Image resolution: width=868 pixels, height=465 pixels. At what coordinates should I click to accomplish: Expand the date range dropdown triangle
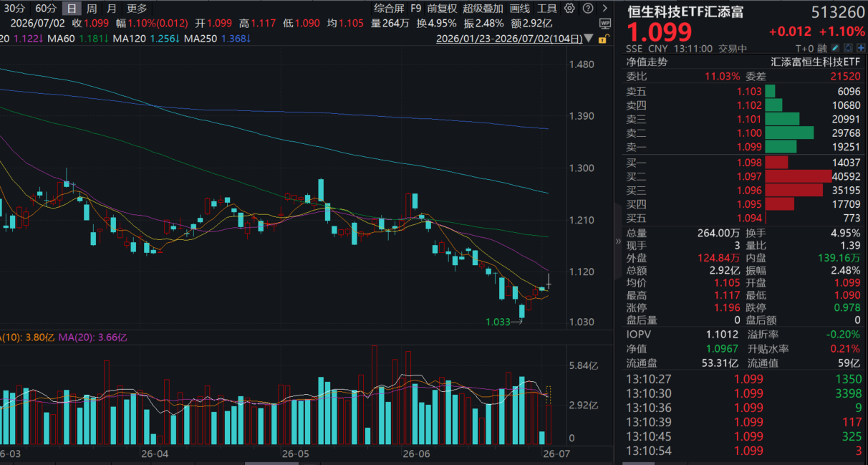pos(589,38)
